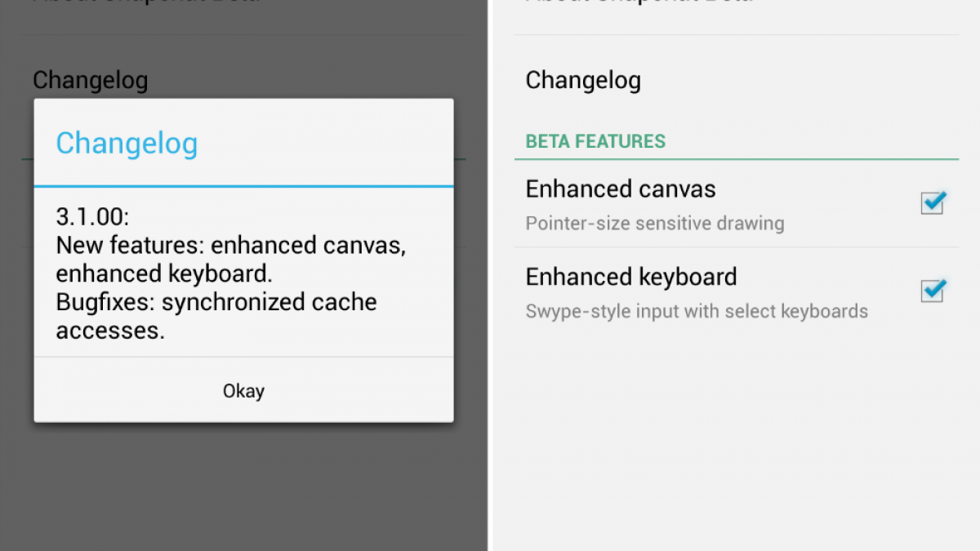Tap Okay in the Changelog dialog
The height and width of the screenshot is (551, 980).
coord(243,390)
